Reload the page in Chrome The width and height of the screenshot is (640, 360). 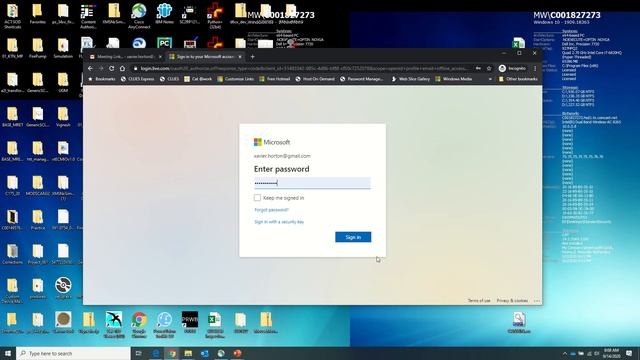pos(111,68)
